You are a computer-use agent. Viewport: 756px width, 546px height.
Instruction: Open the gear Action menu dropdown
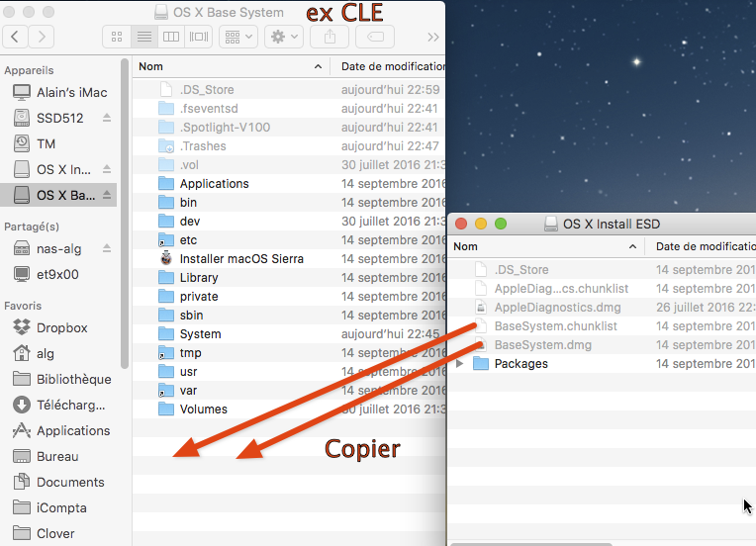(284, 37)
